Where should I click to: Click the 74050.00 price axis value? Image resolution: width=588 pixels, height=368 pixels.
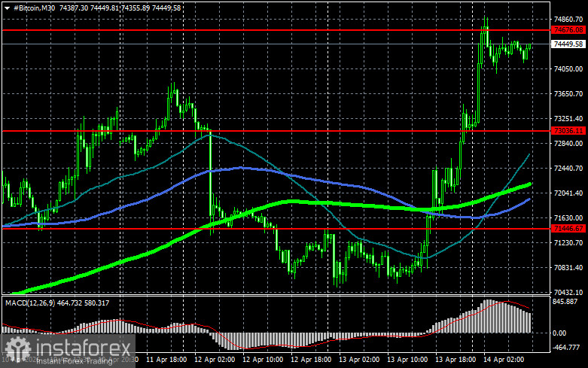click(568, 69)
